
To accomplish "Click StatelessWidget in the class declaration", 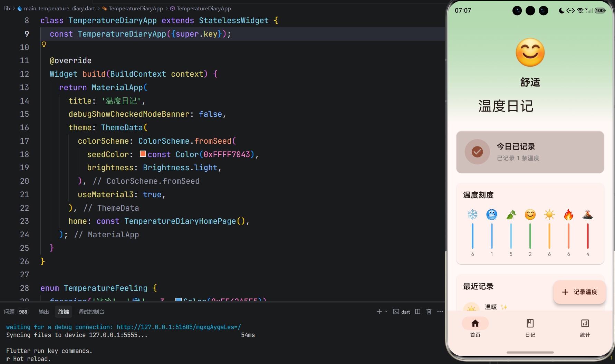I will point(234,20).
